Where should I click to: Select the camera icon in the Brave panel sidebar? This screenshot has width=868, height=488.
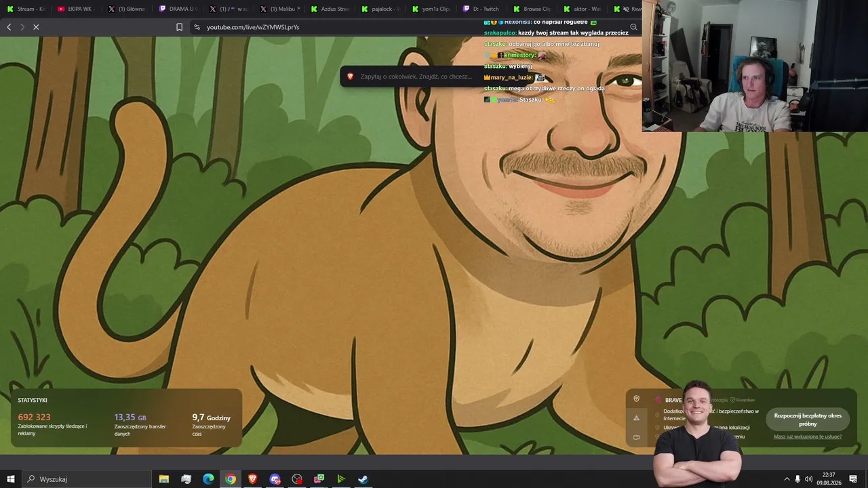tap(636, 437)
